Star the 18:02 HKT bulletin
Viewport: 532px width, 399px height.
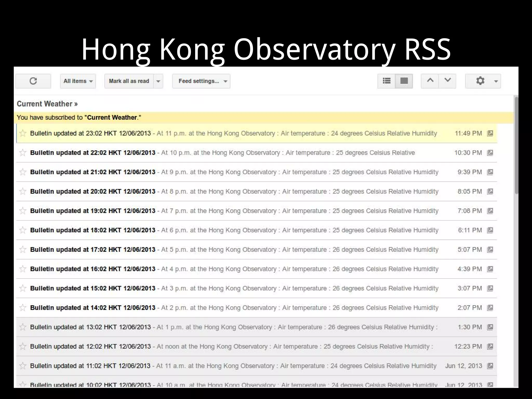click(x=23, y=230)
